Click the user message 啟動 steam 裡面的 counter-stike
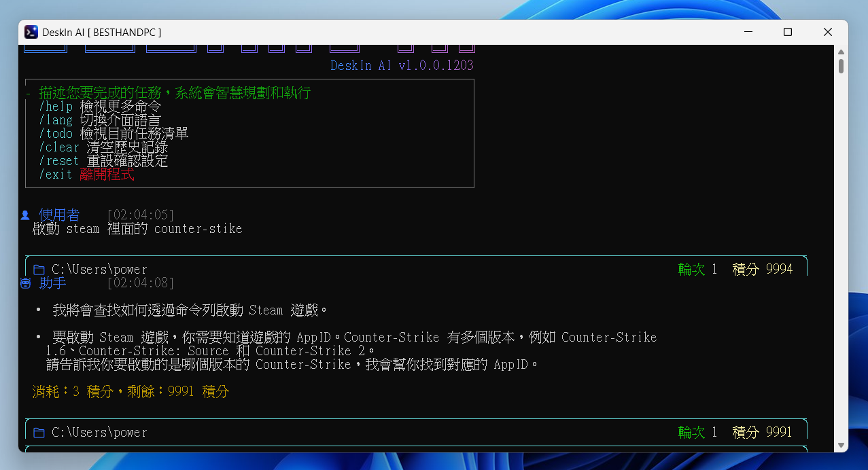The height and width of the screenshot is (470, 868). tap(137, 229)
